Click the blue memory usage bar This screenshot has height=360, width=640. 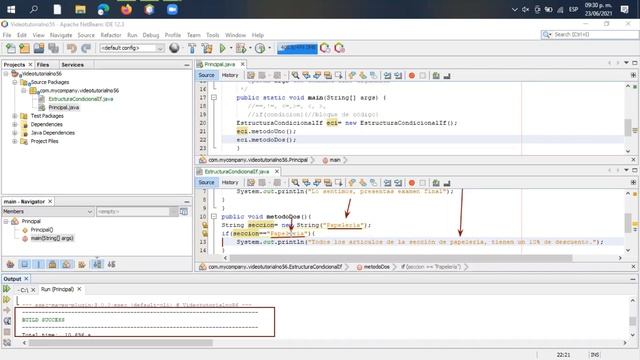pos(297,48)
